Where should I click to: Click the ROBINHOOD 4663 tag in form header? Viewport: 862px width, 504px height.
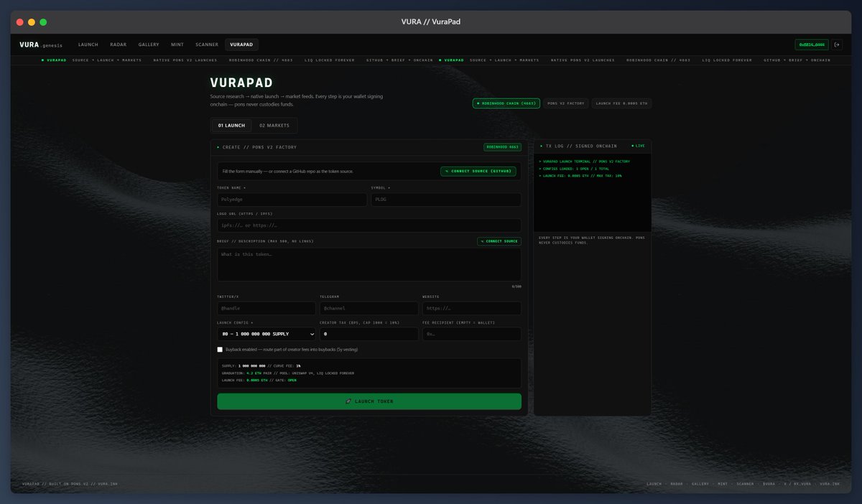503,147
